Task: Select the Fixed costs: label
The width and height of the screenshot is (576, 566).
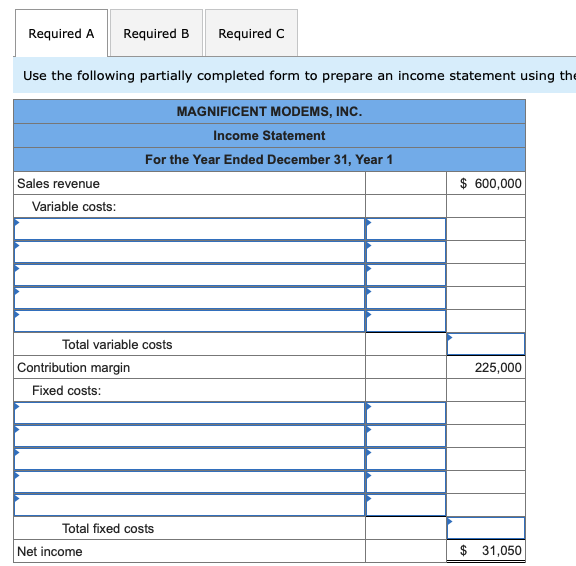Action: pyautogui.click(x=66, y=390)
